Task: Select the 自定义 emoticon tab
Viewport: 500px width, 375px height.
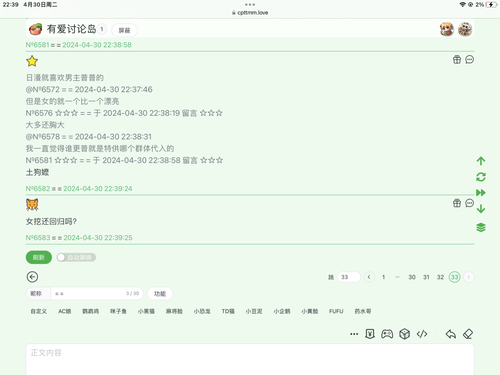Action: 39,311
